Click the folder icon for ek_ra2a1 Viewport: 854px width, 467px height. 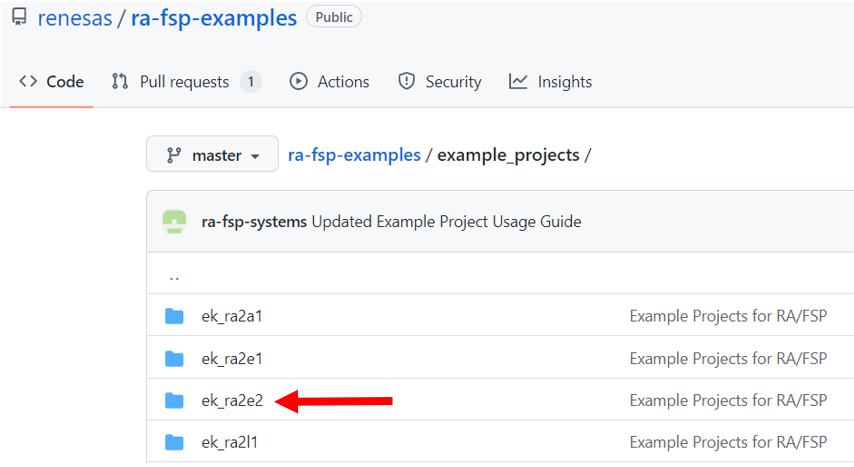(174, 316)
